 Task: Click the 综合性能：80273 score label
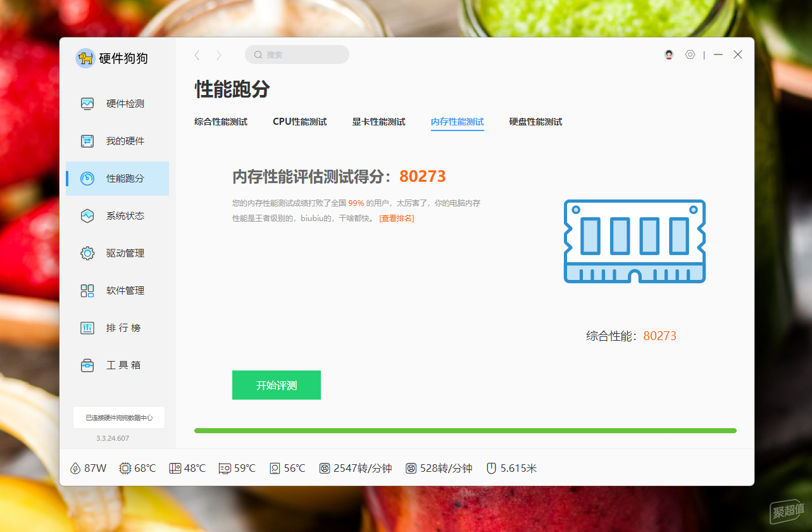[x=631, y=336]
